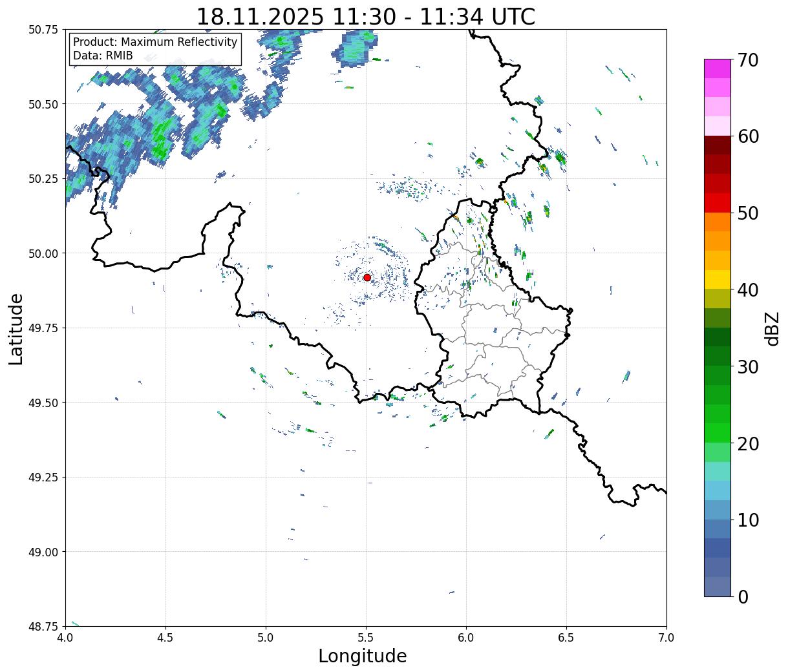This screenshot has width=788, height=672.
Task: Click the Data: RMIB label
Action: click(103, 56)
